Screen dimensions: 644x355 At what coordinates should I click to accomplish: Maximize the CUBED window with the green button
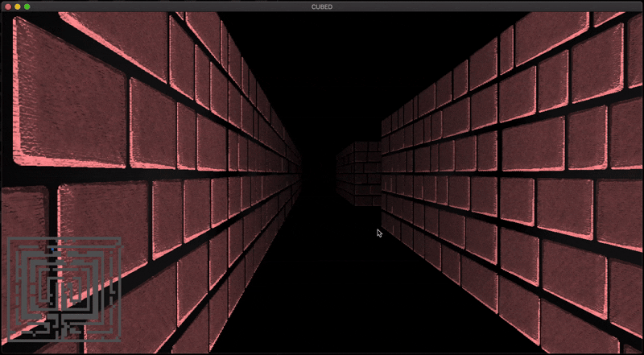pos(27,6)
